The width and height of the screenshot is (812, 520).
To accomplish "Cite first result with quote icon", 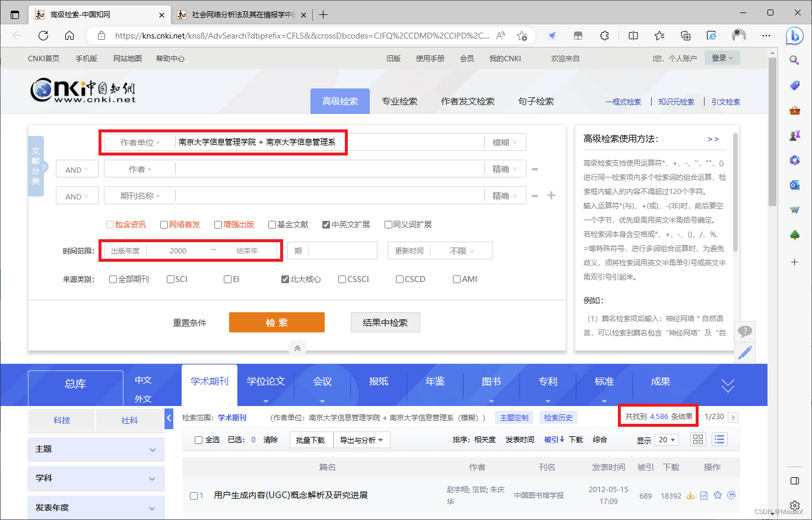I will (731, 495).
